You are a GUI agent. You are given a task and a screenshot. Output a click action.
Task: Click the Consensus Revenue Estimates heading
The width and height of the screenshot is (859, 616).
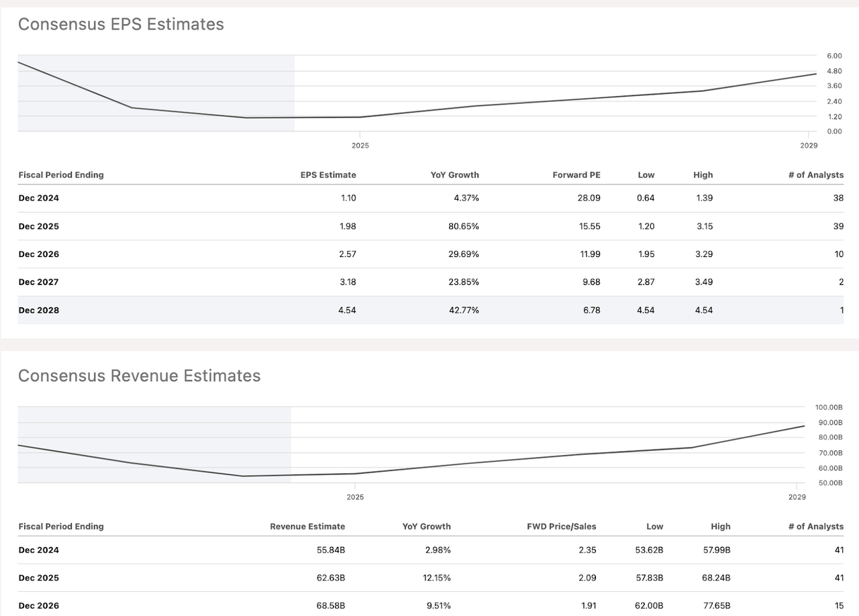pos(139,376)
